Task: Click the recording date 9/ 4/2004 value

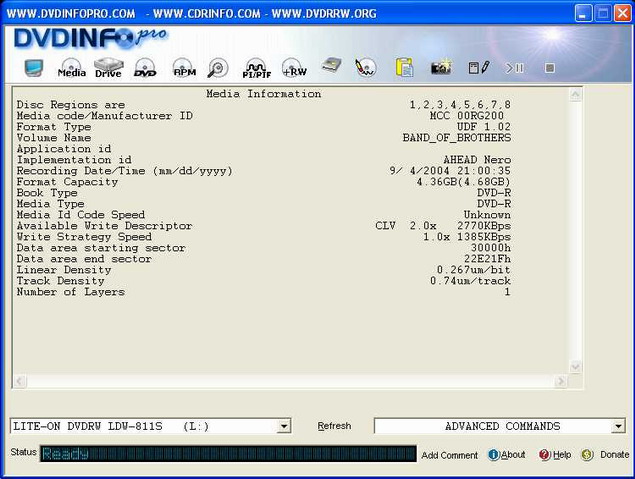Action: 450,171
